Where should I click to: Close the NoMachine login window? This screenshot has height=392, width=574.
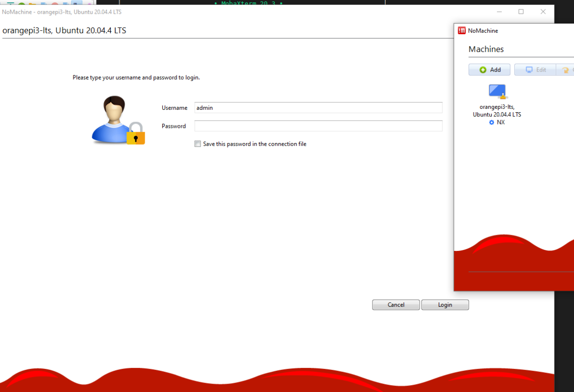[543, 12]
